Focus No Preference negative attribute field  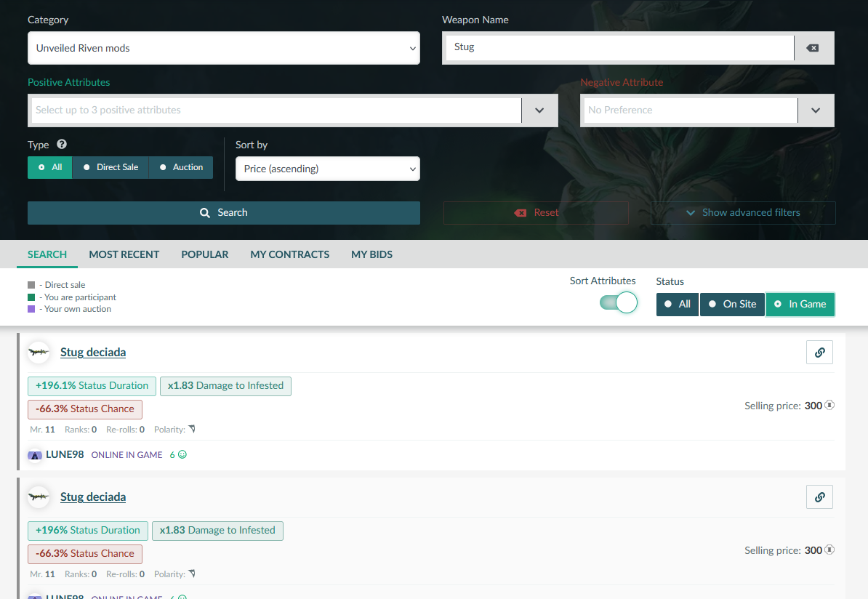(x=691, y=110)
